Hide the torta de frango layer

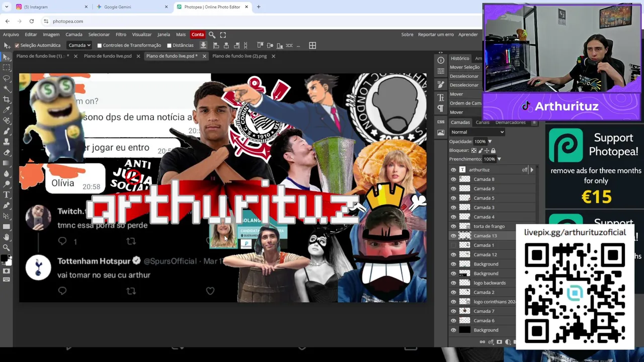tap(453, 226)
